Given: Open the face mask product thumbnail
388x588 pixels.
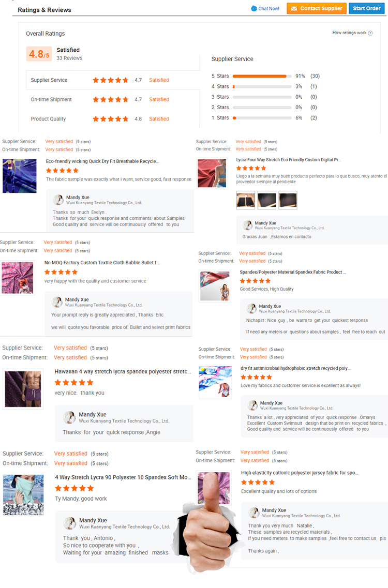Looking at the screenshot, I should pos(23,494).
